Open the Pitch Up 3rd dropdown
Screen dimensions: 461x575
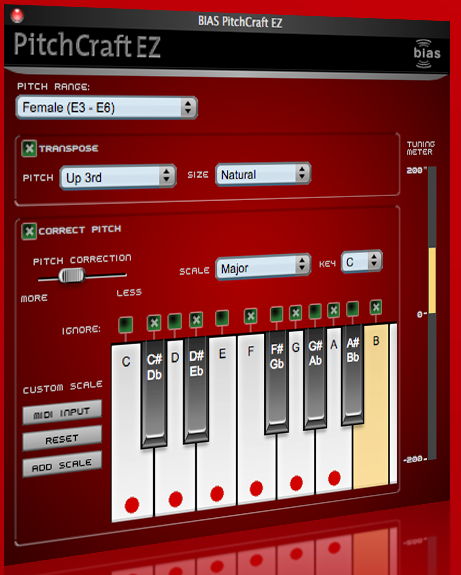click(x=118, y=177)
